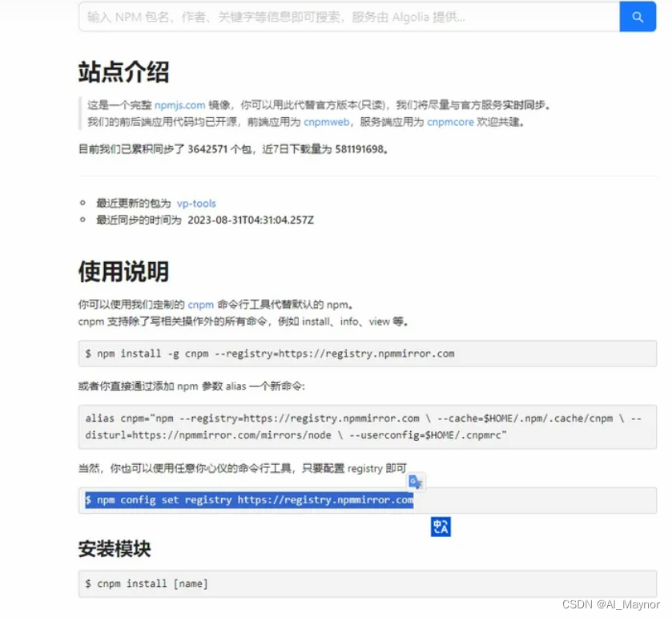This screenshot has width=672, height=618.
Task: Click the sync time 2023-08-31T04:31:04.257Z
Action: [x=251, y=220]
